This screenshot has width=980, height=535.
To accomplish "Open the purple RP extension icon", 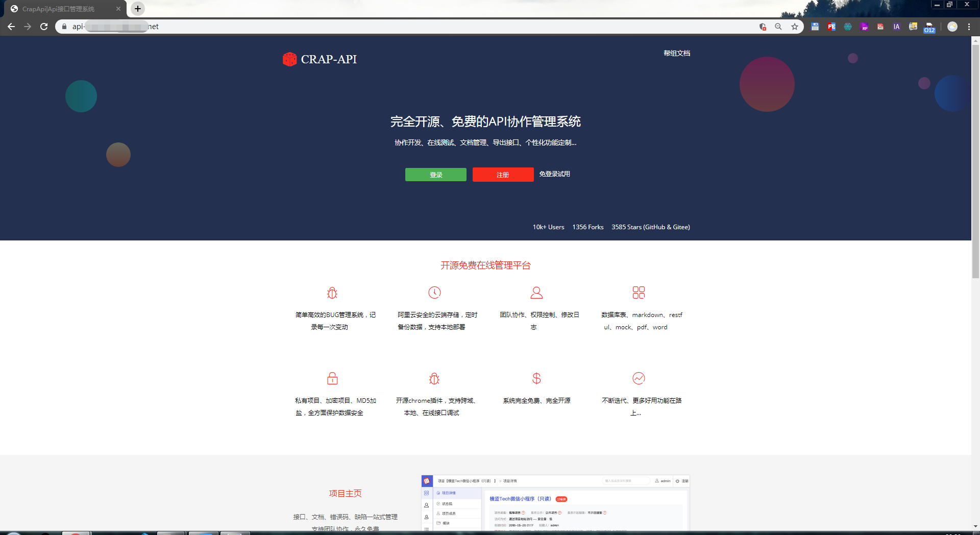I will [x=864, y=27].
